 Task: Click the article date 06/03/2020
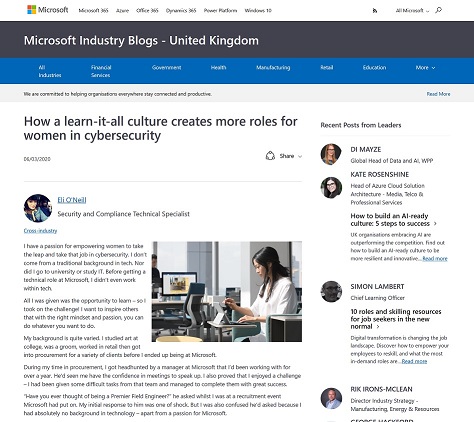pos(37,159)
